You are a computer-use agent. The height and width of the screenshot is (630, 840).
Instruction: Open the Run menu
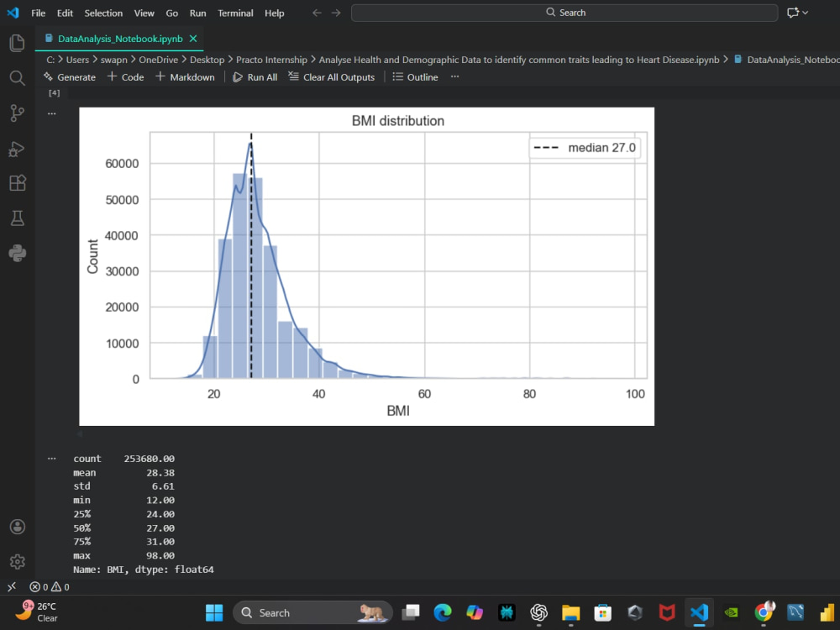(197, 13)
